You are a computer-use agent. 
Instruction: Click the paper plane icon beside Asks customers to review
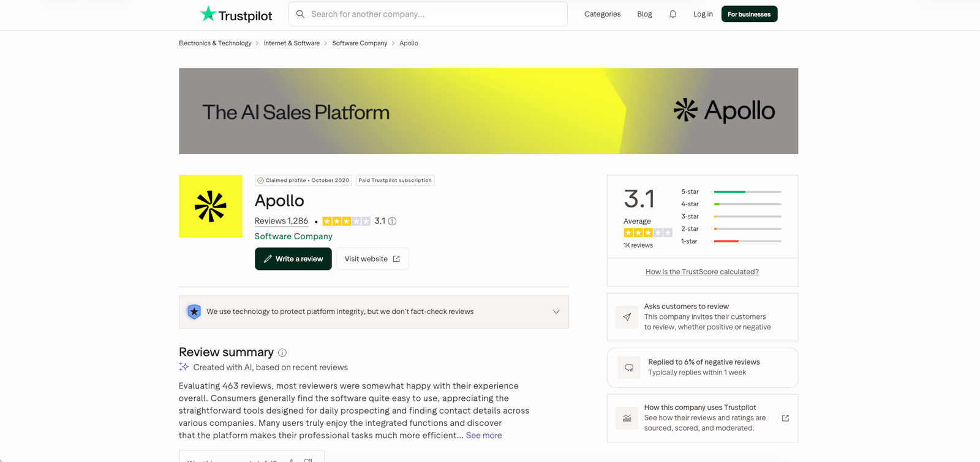pos(627,317)
